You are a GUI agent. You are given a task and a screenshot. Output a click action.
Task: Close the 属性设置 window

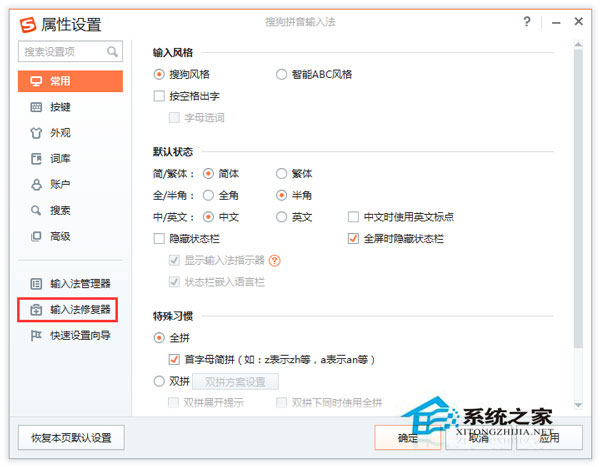pos(579,21)
